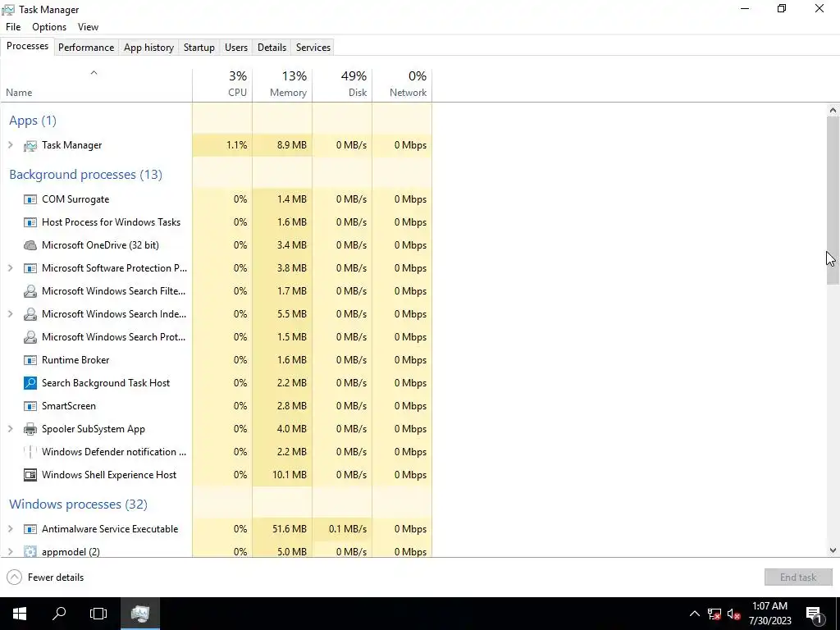Viewport: 840px width, 630px height.
Task: Sort processes by Network column
Action: 402,84
